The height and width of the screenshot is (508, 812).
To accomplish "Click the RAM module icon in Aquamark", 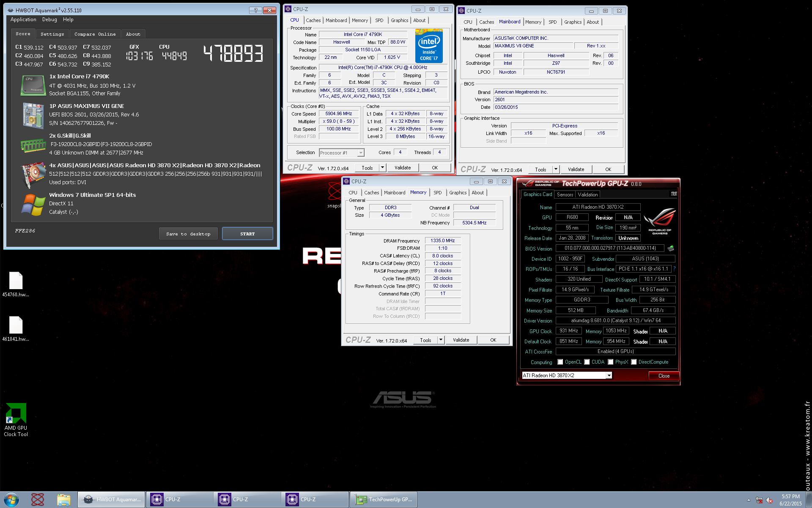I will [x=33, y=146].
